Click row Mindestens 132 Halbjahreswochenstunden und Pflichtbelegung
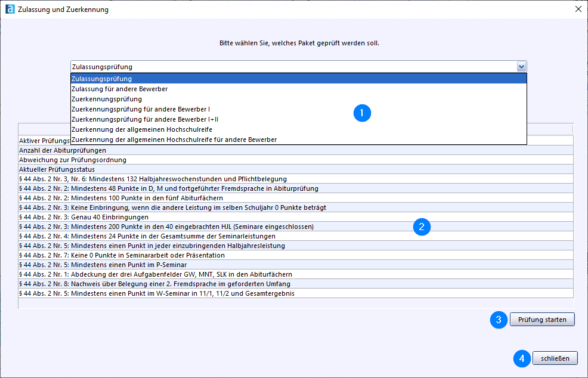The height and width of the screenshot is (378, 588). pos(296,179)
